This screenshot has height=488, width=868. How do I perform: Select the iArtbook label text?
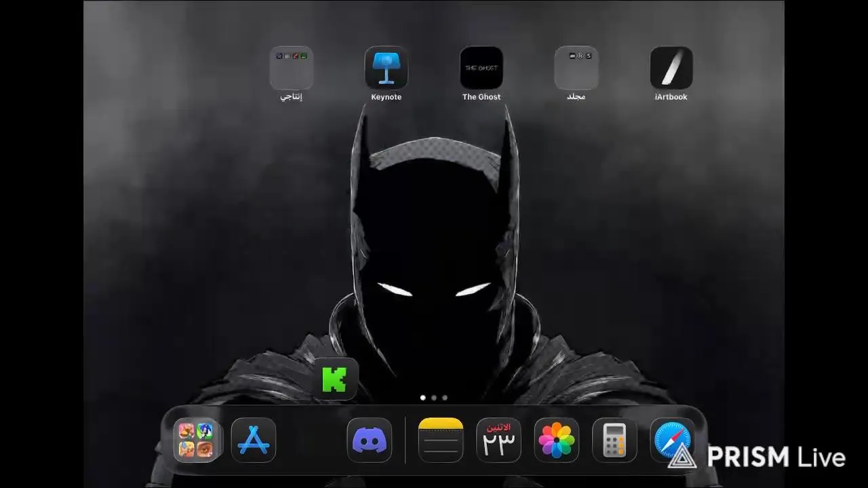click(671, 97)
